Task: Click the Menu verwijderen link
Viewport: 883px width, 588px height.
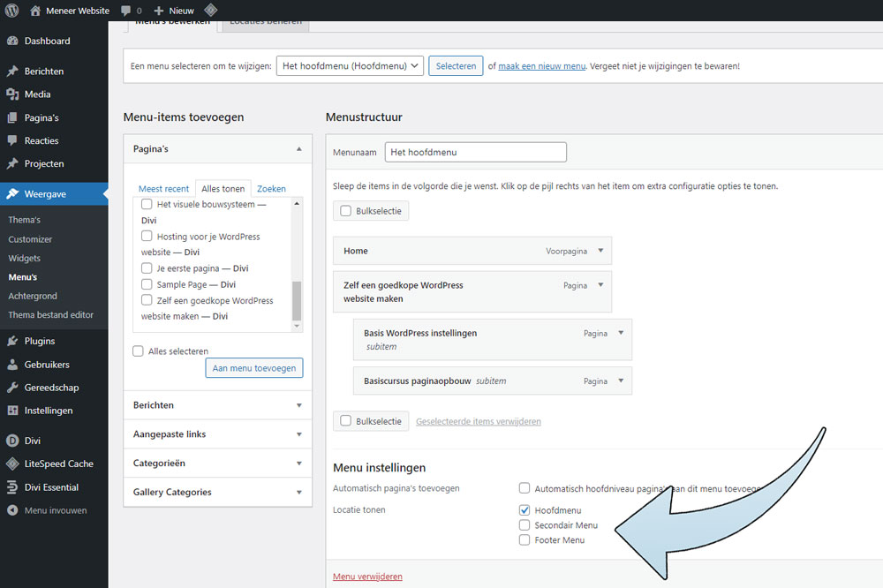Action: coord(367,576)
